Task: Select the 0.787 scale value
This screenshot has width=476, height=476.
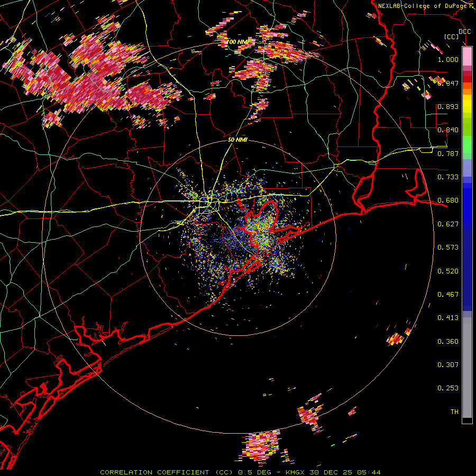Action: pos(448,153)
